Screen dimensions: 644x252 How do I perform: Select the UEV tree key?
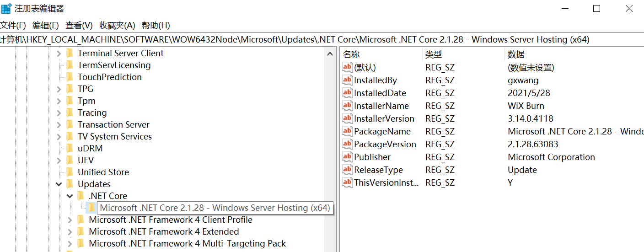(x=86, y=161)
